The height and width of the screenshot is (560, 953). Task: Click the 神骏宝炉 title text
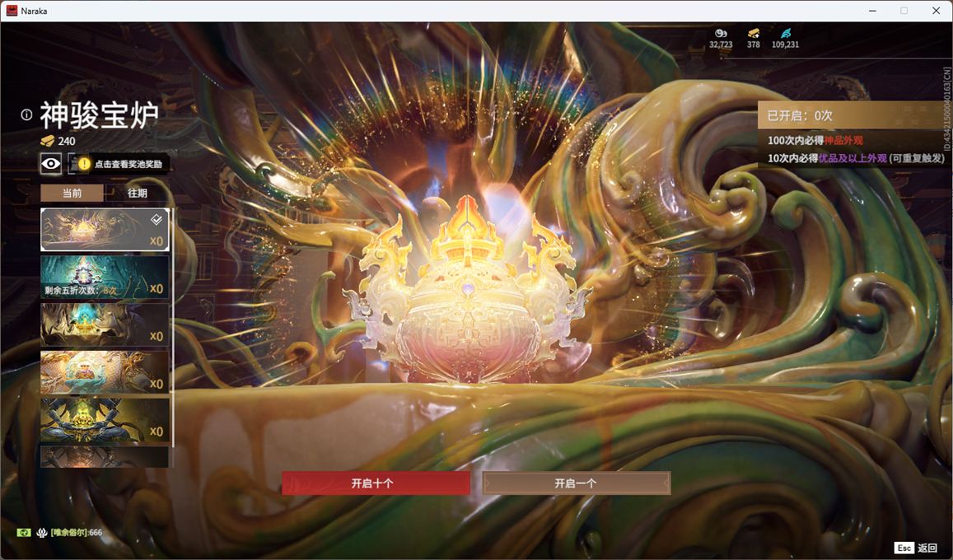(x=100, y=114)
